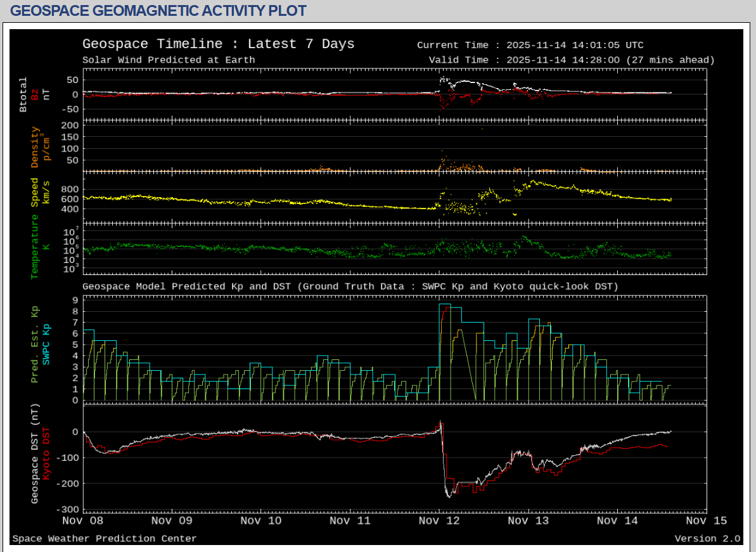Screen dimensions: 756x552
Task: Select the Solar Wind Predicted at Earth label
Action: click(169, 60)
